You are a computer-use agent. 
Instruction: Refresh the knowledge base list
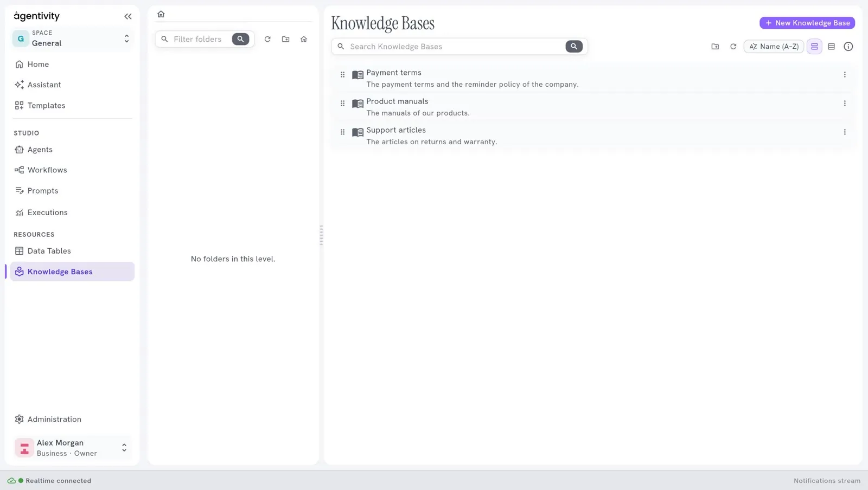(733, 47)
